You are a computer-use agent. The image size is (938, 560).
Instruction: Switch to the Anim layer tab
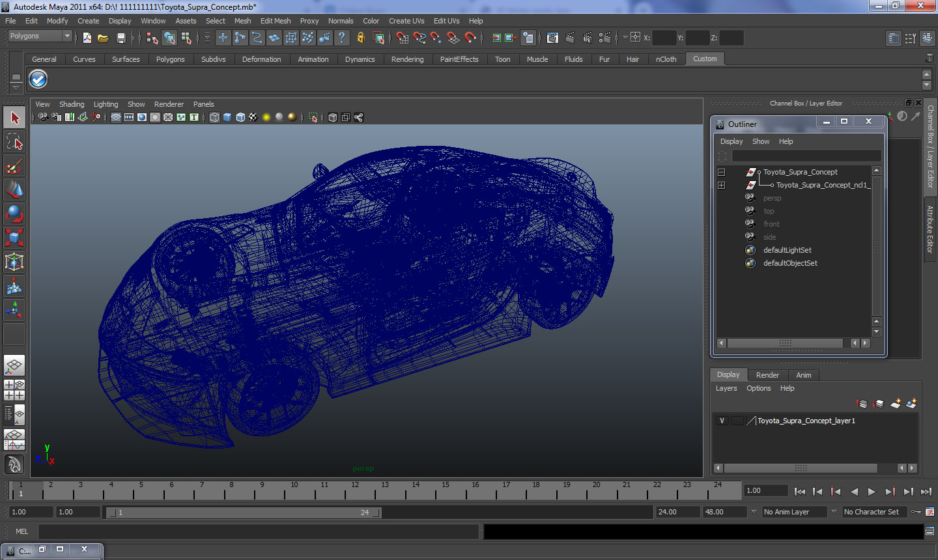click(803, 375)
